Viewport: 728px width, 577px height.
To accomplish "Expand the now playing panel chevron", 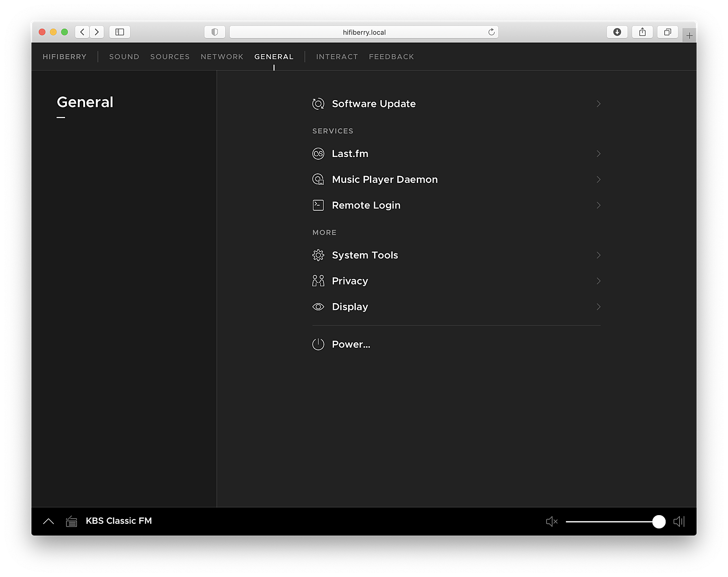I will [48, 521].
